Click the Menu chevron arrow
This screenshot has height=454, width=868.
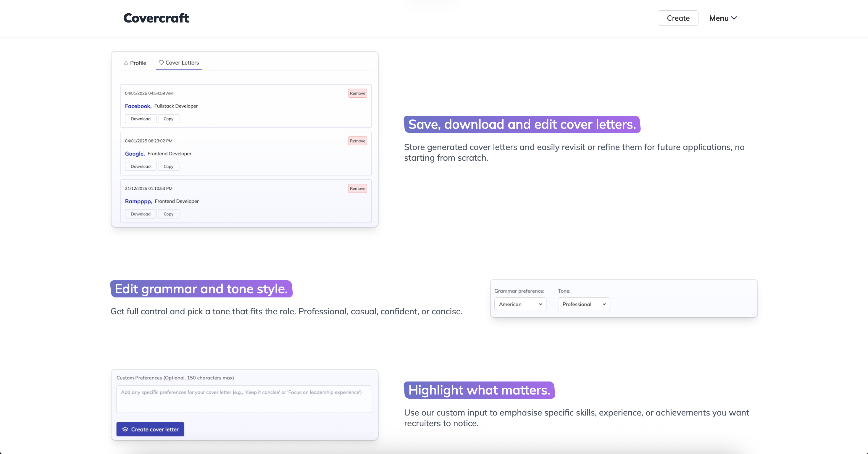tap(734, 18)
